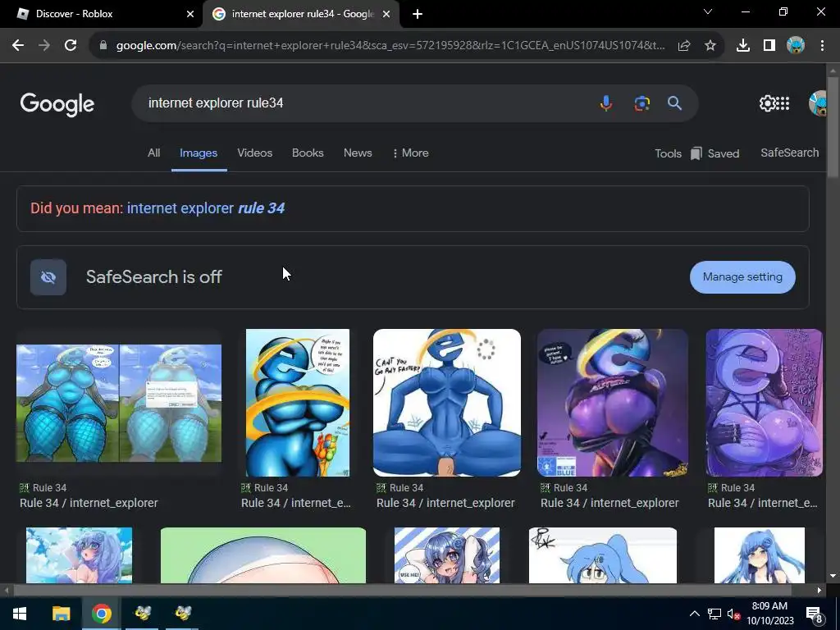Start voice search with the microphone

coord(606,103)
